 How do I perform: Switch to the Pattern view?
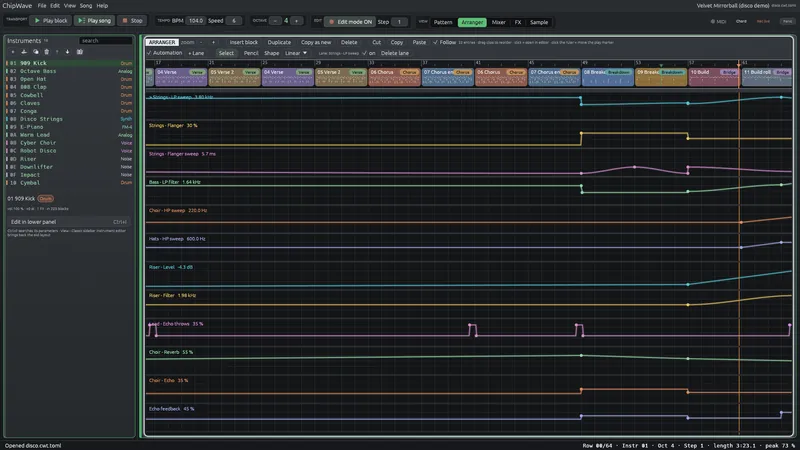point(443,22)
